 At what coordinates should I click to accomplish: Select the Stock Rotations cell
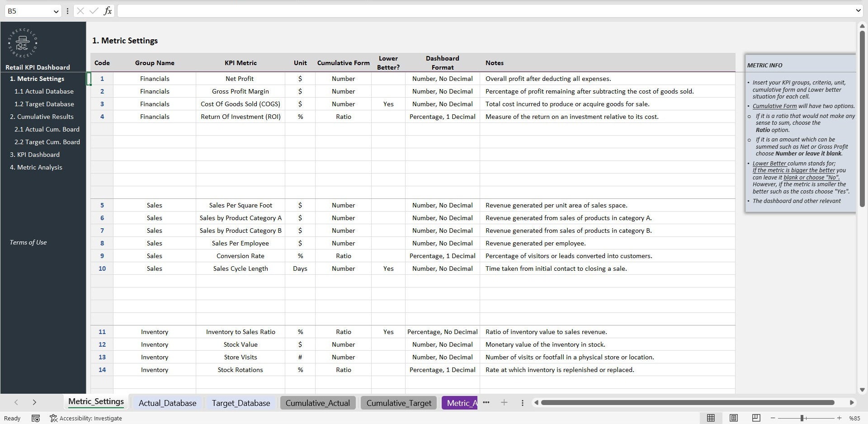point(240,370)
